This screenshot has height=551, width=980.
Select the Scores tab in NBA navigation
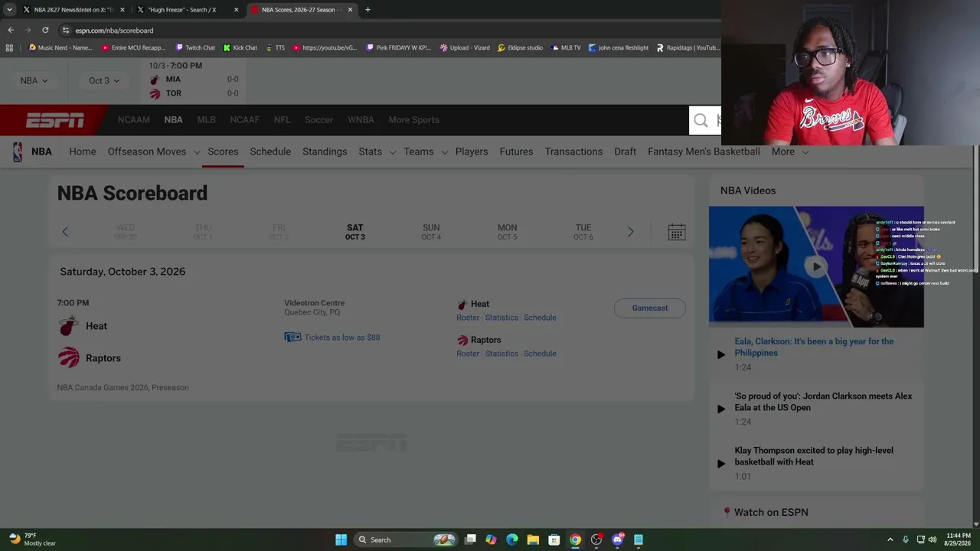(223, 152)
